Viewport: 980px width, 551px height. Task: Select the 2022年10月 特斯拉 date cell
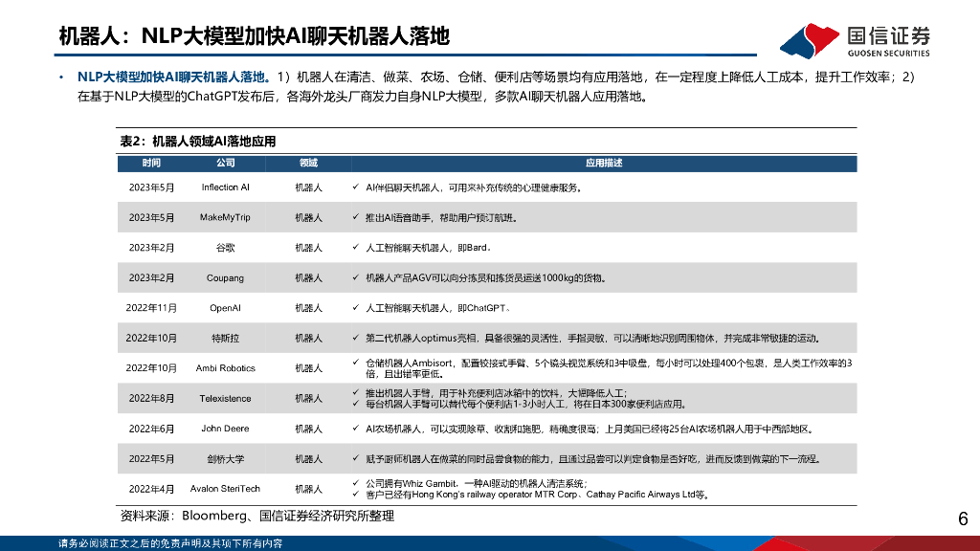pyautogui.click(x=149, y=338)
